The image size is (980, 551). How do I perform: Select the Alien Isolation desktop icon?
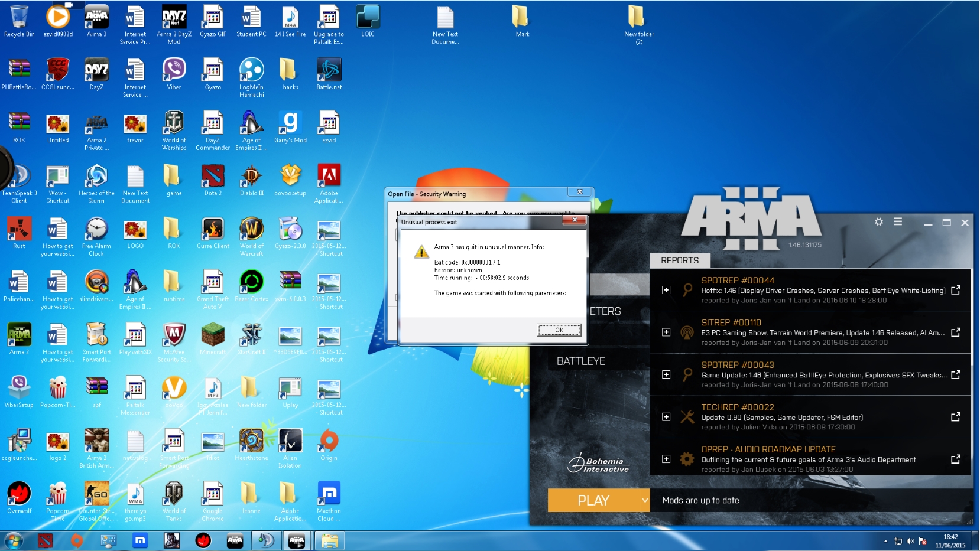(290, 448)
